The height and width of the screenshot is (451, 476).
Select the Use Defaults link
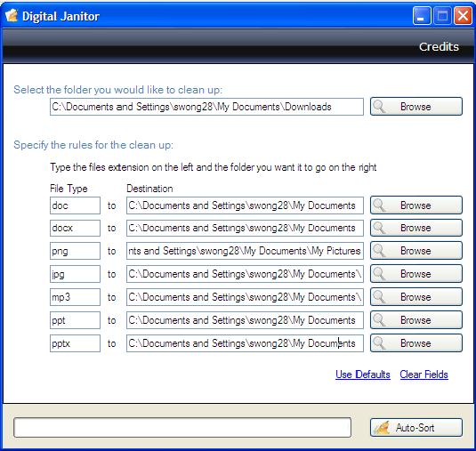coord(363,374)
